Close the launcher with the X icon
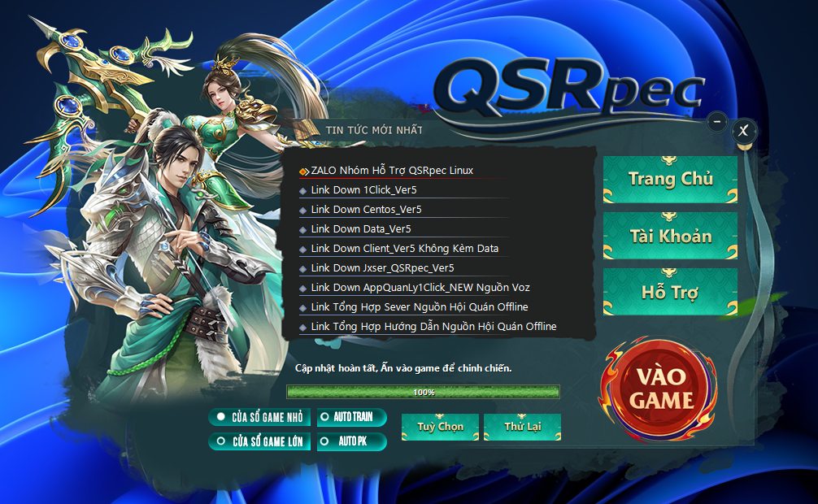Image resolution: width=818 pixels, height=504 pixels. (743, 130)
